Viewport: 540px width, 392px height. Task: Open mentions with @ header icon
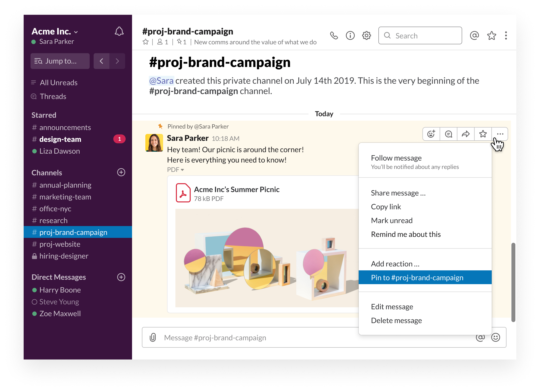[474, 36]
